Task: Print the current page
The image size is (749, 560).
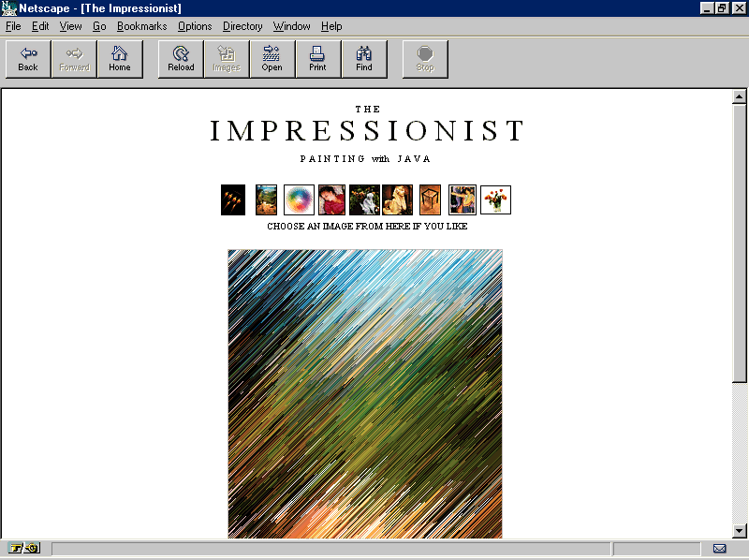Action: [318, 59]
